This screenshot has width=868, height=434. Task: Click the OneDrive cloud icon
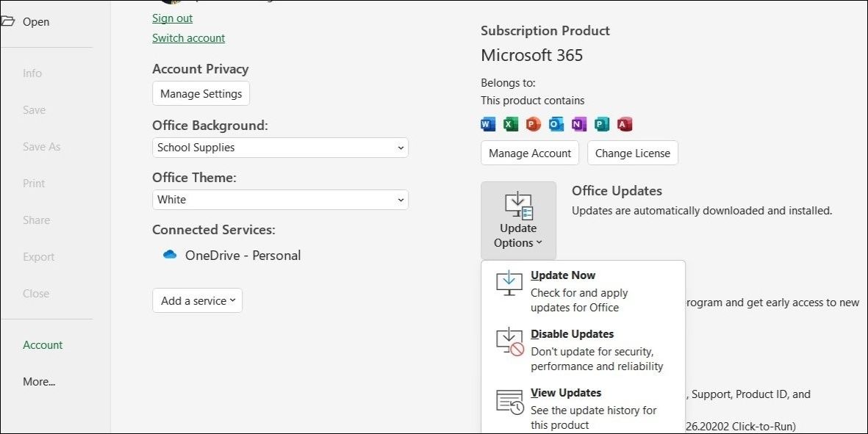pos(169,255)
